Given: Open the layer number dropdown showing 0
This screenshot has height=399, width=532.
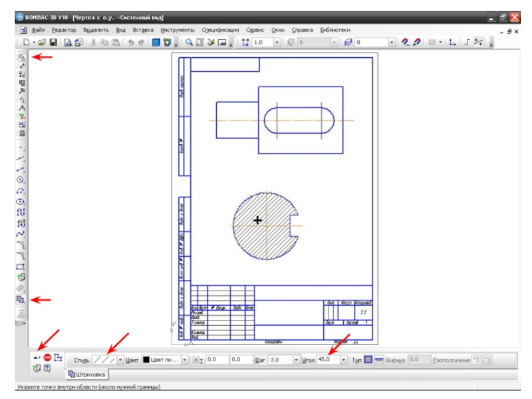Looking at the screenshot, I should [x=392, y=43].
